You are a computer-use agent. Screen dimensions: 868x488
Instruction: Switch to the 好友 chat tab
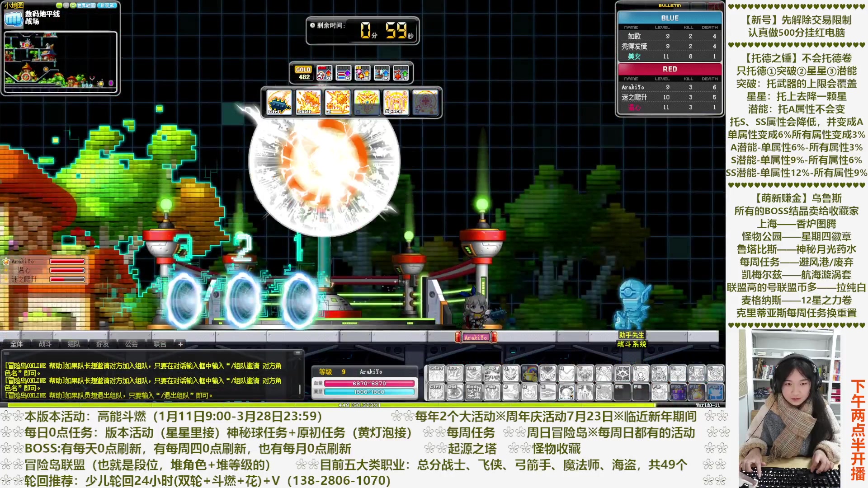point(103,344)
